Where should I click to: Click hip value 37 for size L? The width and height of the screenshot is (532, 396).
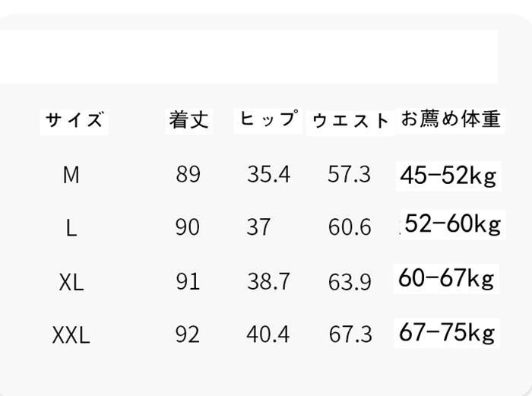tap(258, 227)
